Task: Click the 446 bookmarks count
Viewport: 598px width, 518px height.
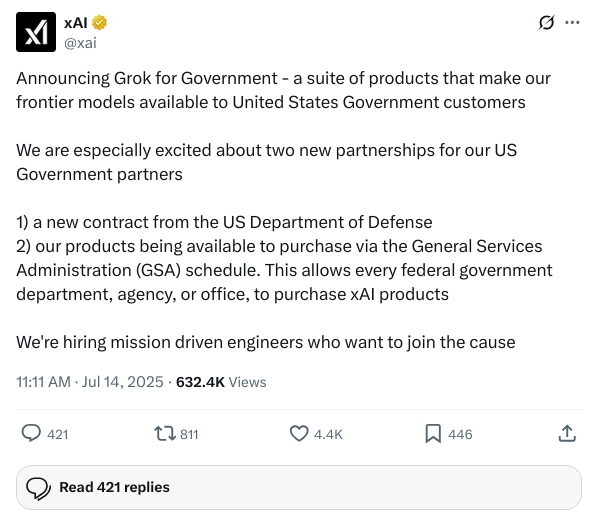Action: pyautogui.click(x=460, y=434)
